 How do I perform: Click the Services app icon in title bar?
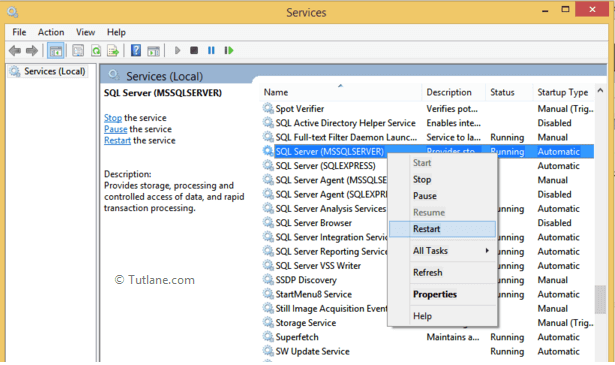click(x=12, y=12)
